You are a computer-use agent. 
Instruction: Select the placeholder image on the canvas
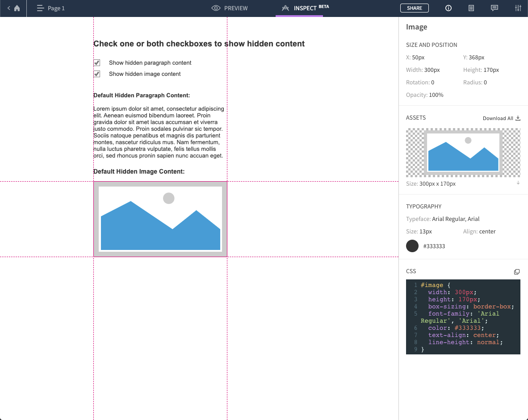[160, 219]
